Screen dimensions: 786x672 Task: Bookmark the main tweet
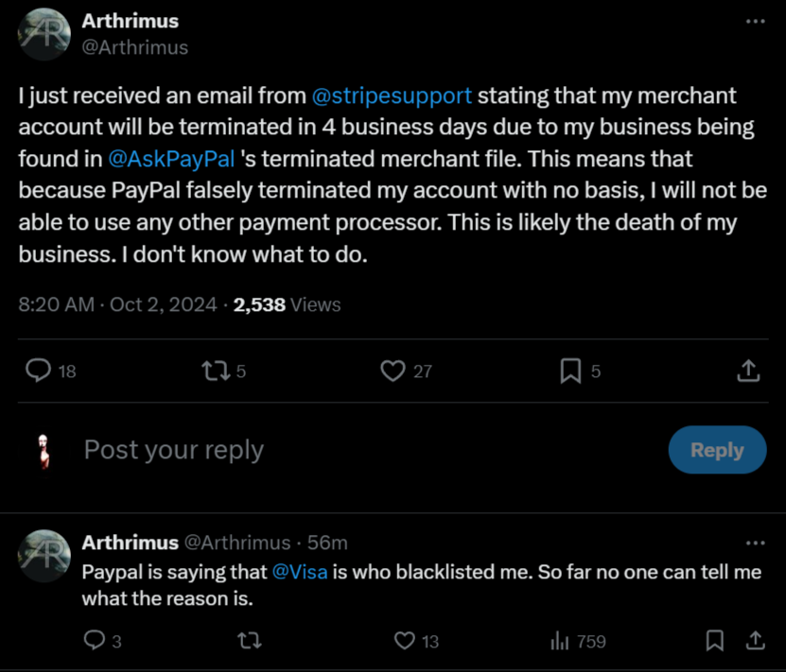(x=570, y=371)
